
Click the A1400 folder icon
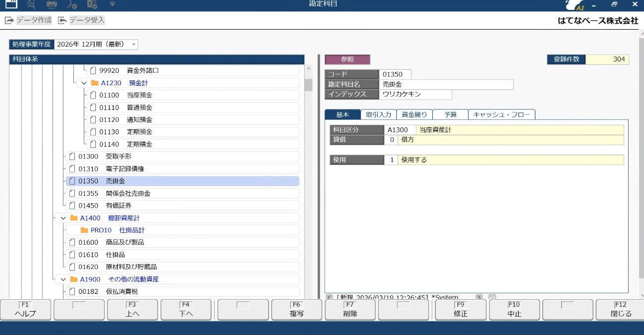click(x=74, y=218)
